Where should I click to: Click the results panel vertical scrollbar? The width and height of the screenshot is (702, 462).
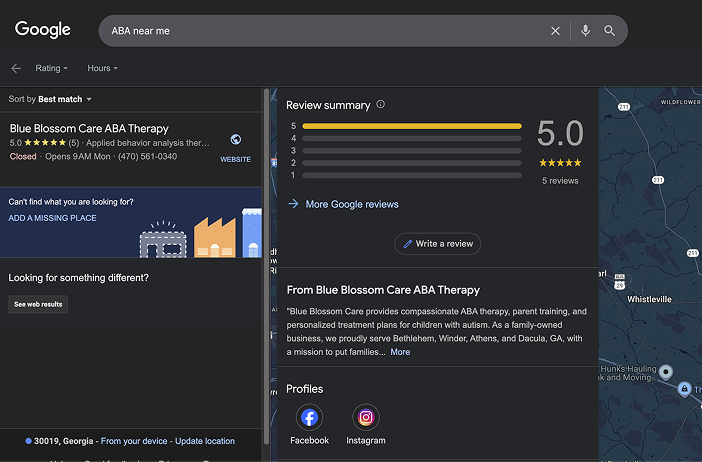click(266, 266)
